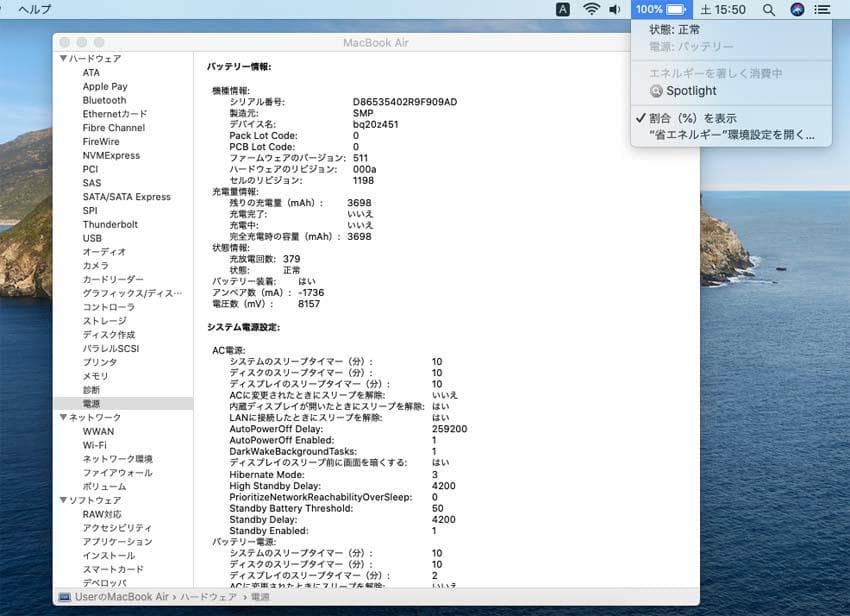Click ハードウェア in the bottom path bar
Image resolution: width=850 pixels, height=616 pixels.
208,597
